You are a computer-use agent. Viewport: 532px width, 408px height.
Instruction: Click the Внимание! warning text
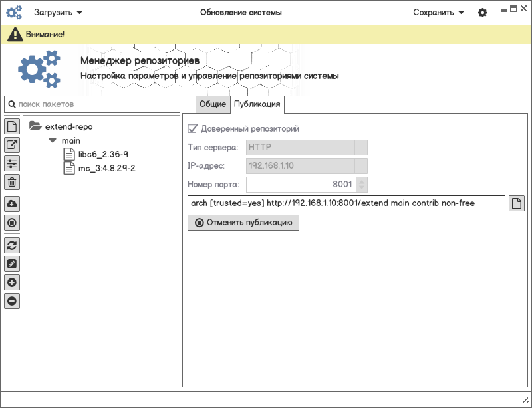[x=45, y=35]
